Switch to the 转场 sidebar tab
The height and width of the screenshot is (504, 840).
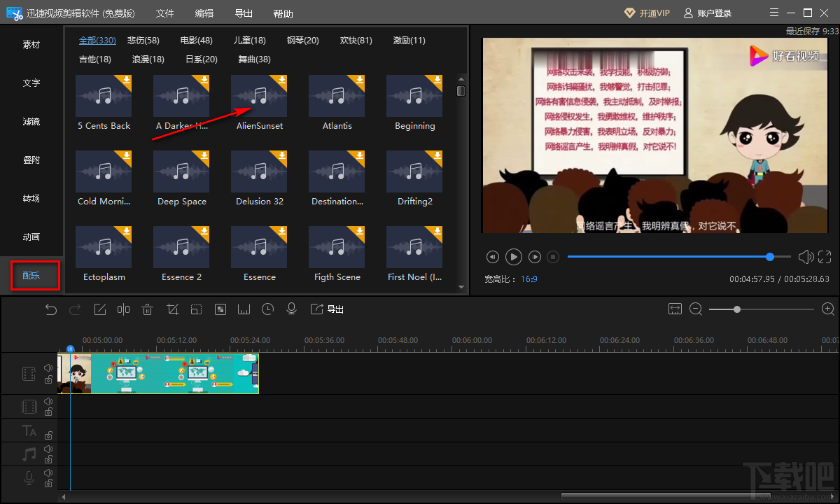click(31, 199)
